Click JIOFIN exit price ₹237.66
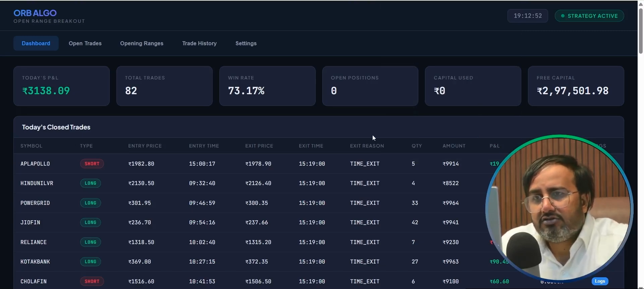The image size is (644, 289). point(257,222)
